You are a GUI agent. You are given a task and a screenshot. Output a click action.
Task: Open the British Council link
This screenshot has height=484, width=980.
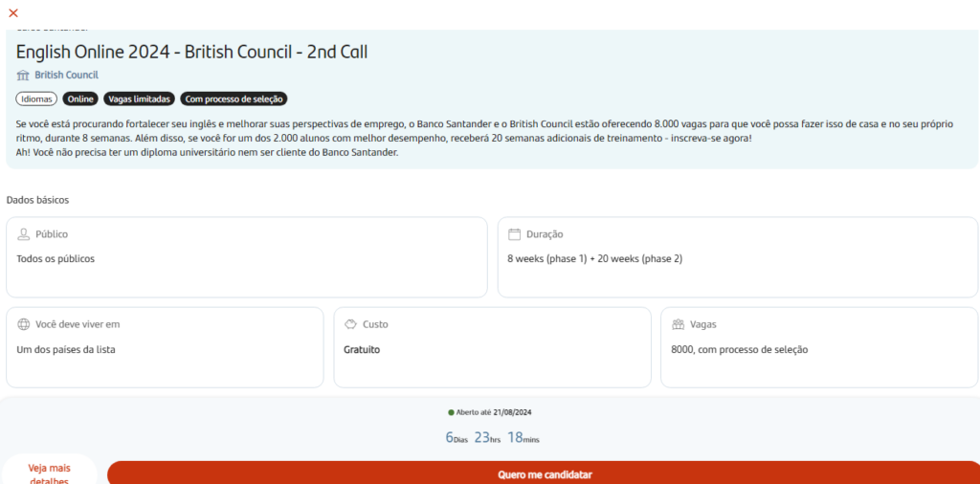(x=66, y=75)
